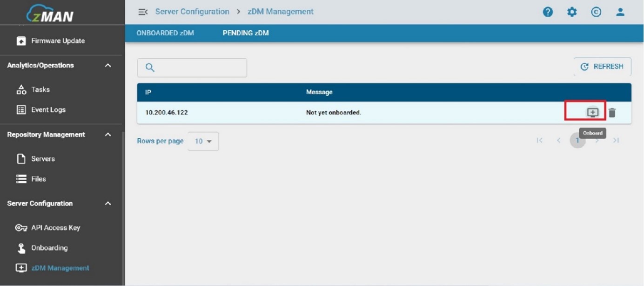The height and width of the screenshot is (286, 644).
Task: Open the user profile icon
Action: click(620, 12)
